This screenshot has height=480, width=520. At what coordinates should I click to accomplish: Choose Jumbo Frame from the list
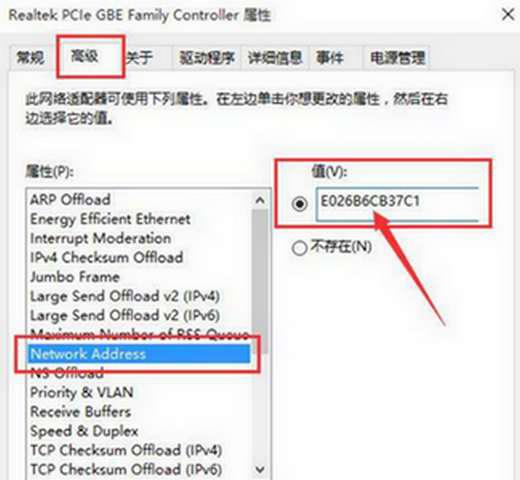click(x=75, y=277)
